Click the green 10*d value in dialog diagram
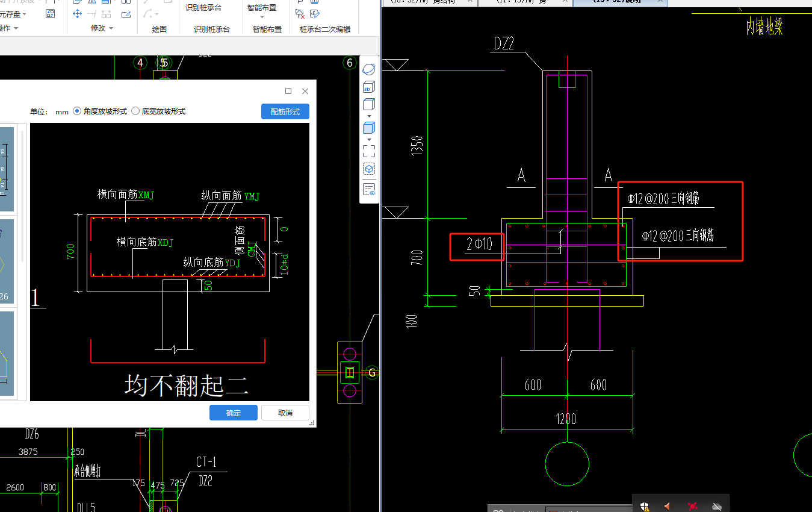This screenshot has width=812, height=512. click(x=284, y=264)
